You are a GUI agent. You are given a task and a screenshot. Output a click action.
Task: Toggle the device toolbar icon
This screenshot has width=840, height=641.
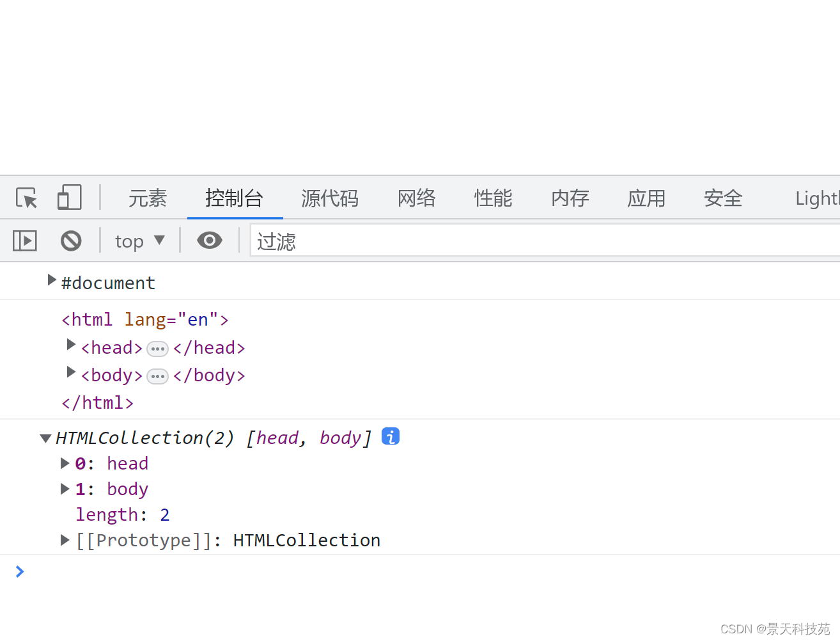[69, 197]
